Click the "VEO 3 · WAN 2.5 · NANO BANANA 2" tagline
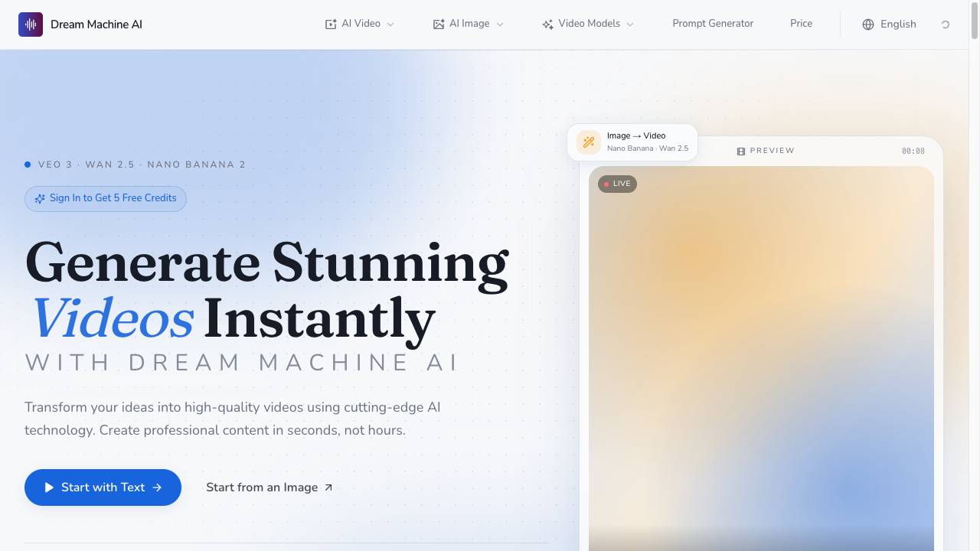 tap(142, 165)
